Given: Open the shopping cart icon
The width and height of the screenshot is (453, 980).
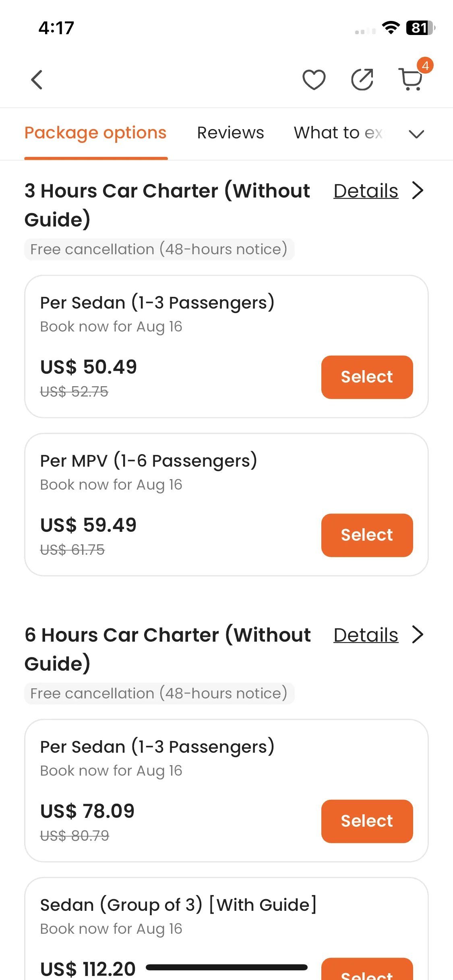Looking at the screenshot, I should 411,80.
